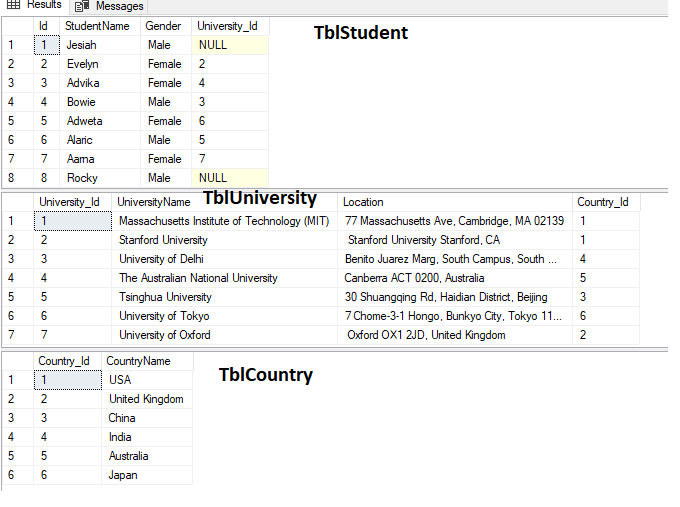Click the Benito Juarez Marg location cell
The image size is (680, 507).
(454, 259)
